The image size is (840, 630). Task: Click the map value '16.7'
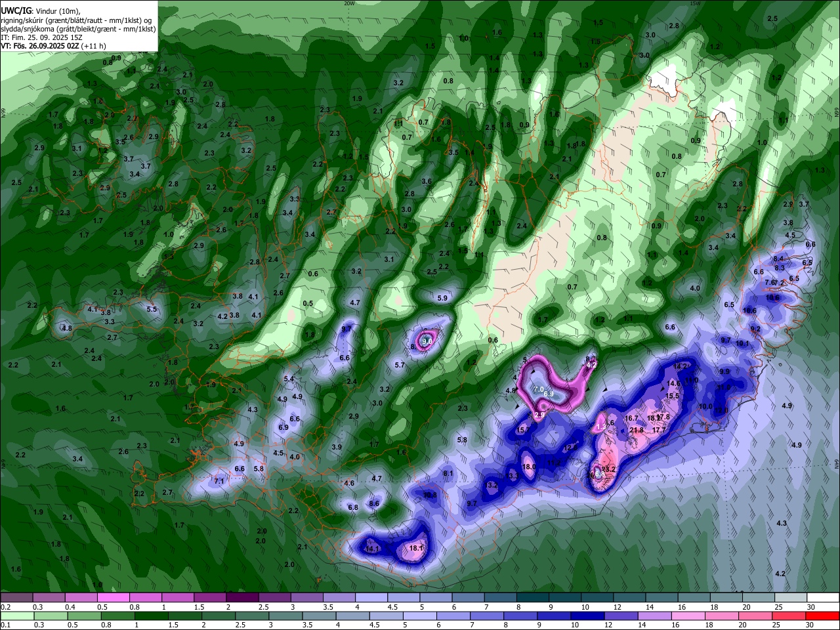631,418
